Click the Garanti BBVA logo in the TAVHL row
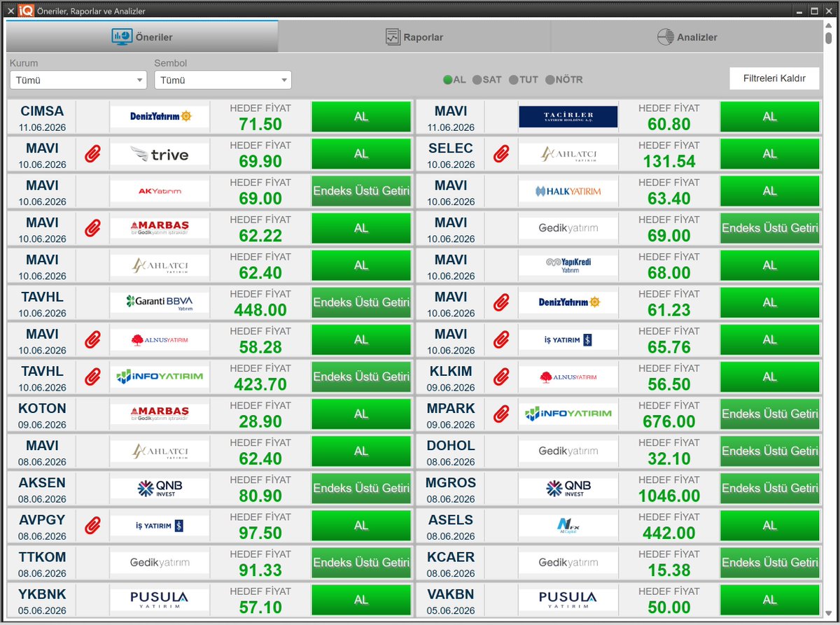The width and height of the screenshot is (840, 625). (160, 302)
